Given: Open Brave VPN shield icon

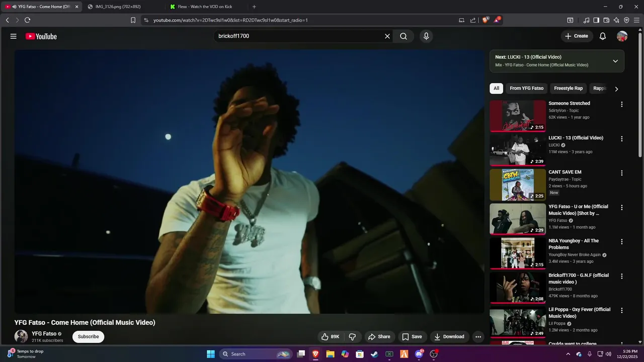Looking at the screenshot, I should tap(626, 20).
